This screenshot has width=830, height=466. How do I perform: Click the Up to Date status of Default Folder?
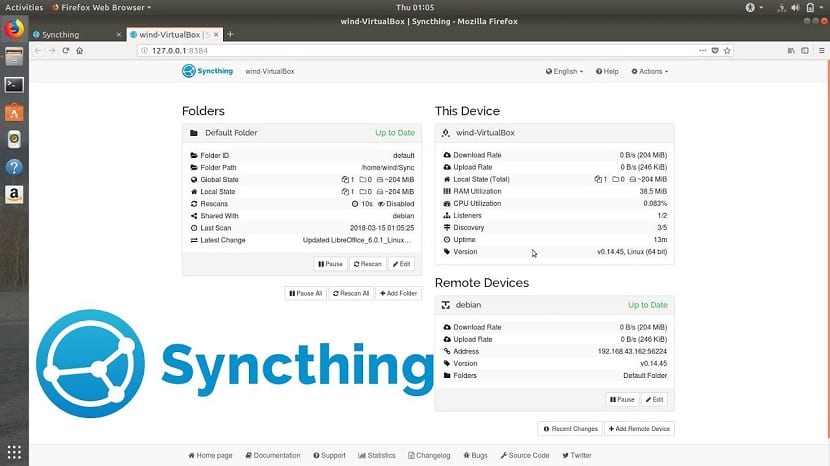(395, 133)
